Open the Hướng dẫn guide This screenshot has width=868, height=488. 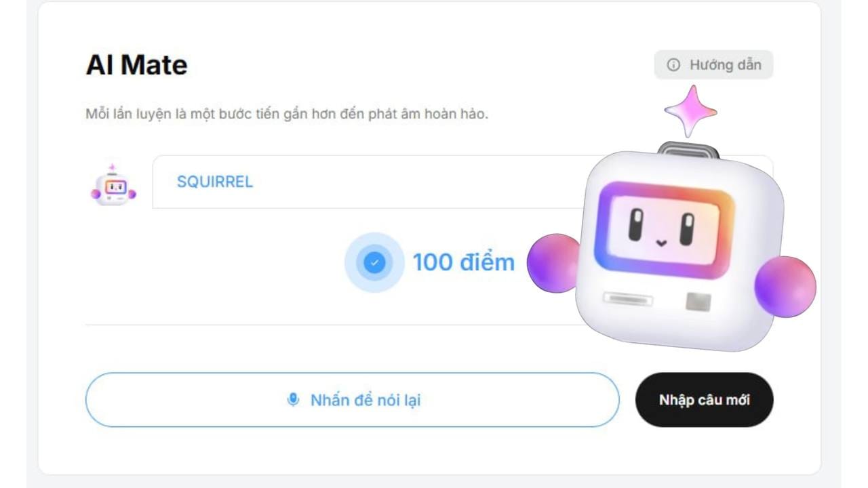[x=713, y=65]
